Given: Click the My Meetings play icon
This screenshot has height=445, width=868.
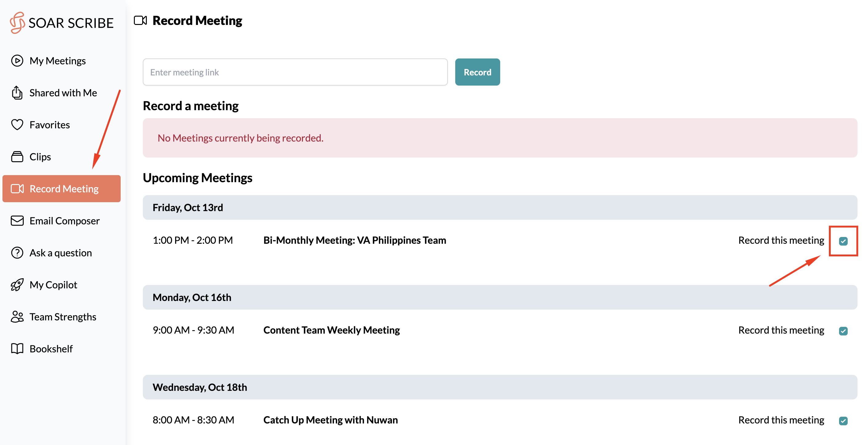Looking at the screenshot, I should tap(17, 61).
